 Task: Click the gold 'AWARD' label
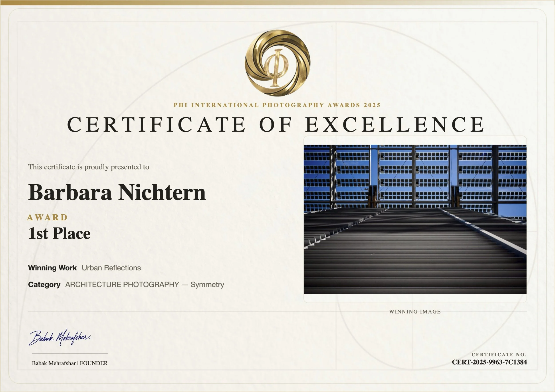[47, 218]
